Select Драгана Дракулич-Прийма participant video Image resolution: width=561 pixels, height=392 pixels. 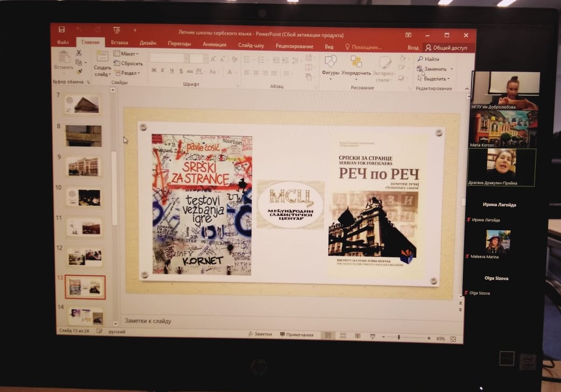click(501, 167)
